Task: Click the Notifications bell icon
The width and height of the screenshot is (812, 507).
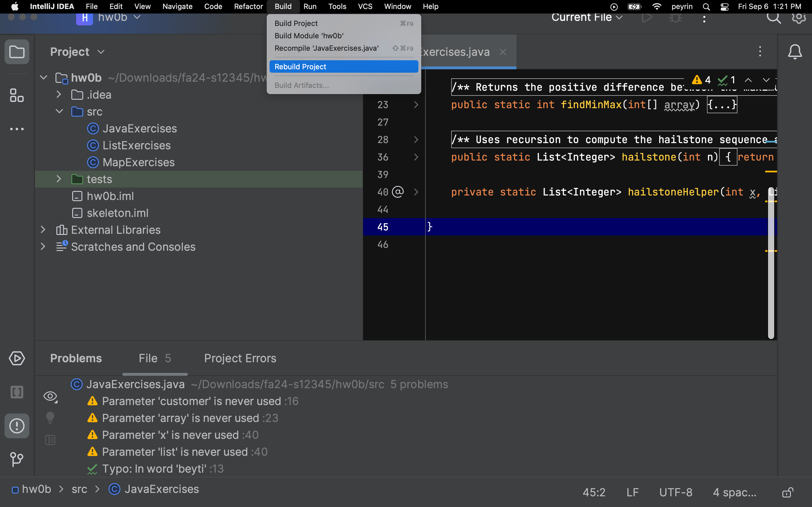Action: point(795,52)
